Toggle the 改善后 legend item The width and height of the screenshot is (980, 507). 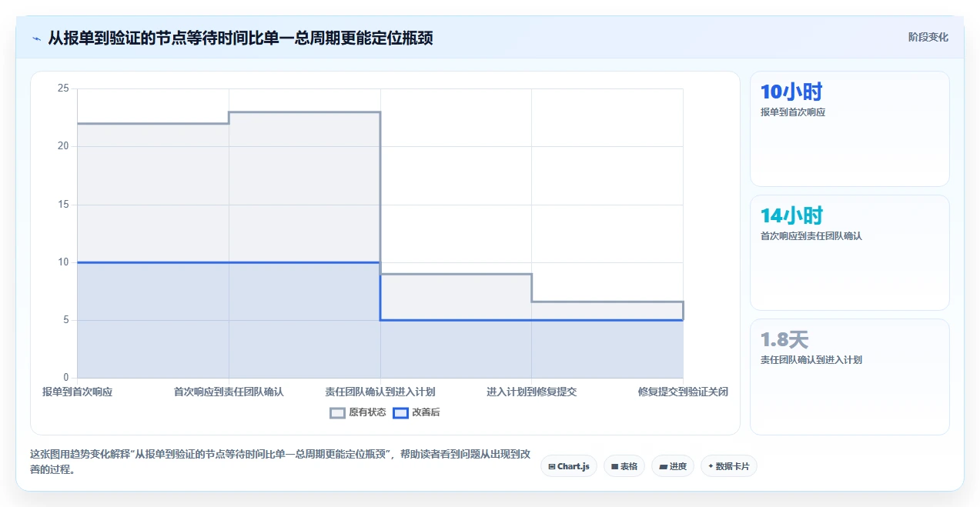416,412
